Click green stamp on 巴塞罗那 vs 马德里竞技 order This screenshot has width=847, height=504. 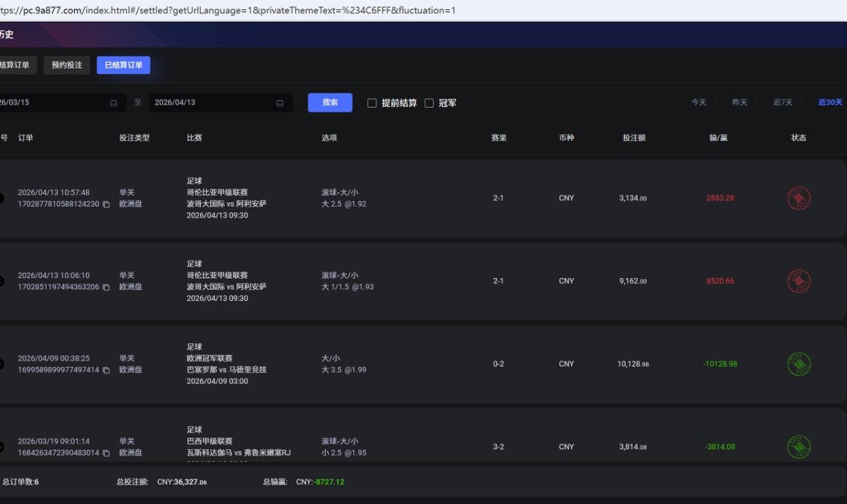(x=800, y=364)
